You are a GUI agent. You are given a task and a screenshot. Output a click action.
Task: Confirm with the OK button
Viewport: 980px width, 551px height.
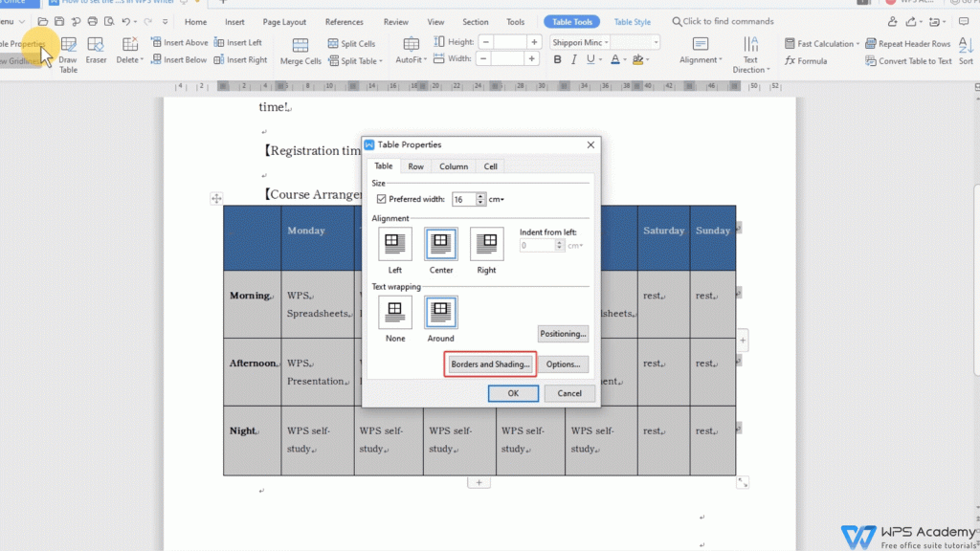(513, 393)
